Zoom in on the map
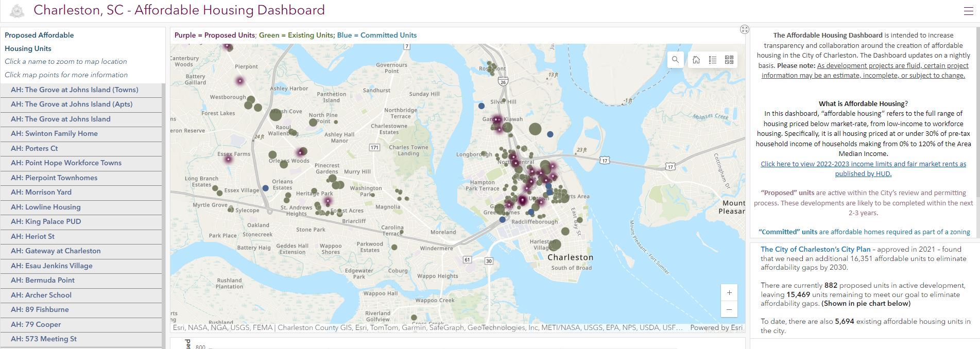 click(x=729, y=293)
